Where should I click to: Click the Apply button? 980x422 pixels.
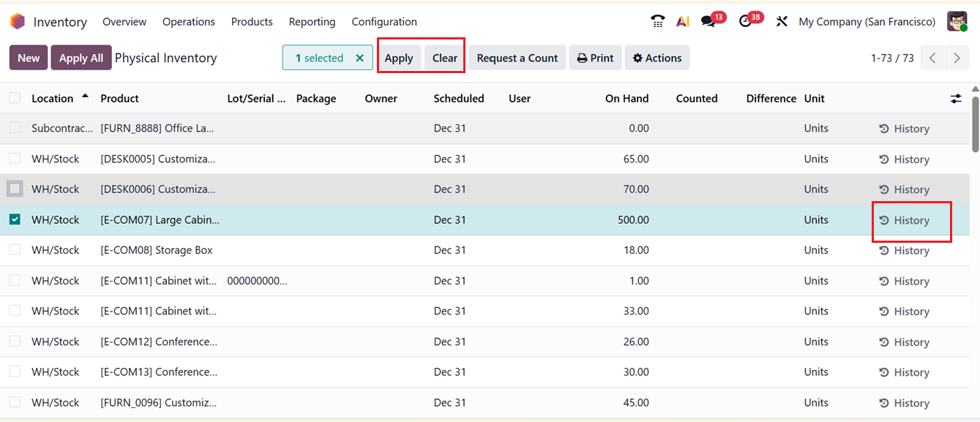click(x=400, y=56)
